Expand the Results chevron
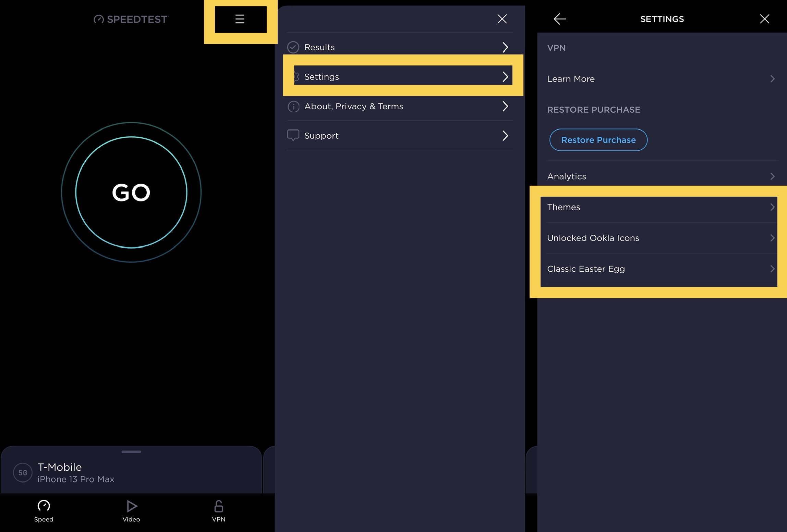The height and width of the screenshot is (532, 787). (505, 47)
